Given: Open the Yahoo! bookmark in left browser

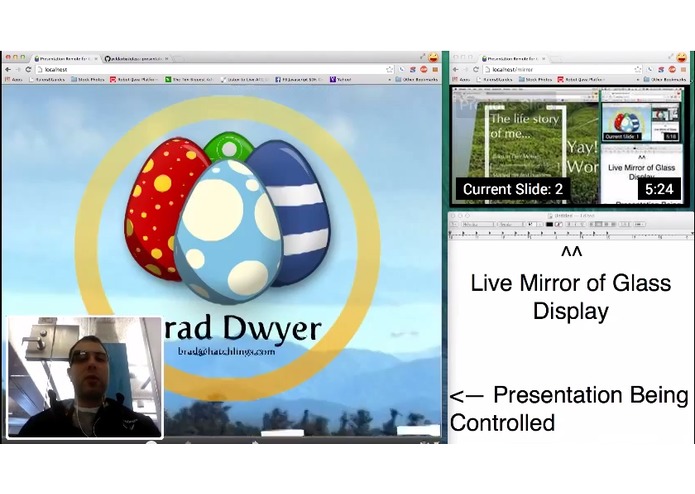Looking at the screenshot, I should coord(340,80).
